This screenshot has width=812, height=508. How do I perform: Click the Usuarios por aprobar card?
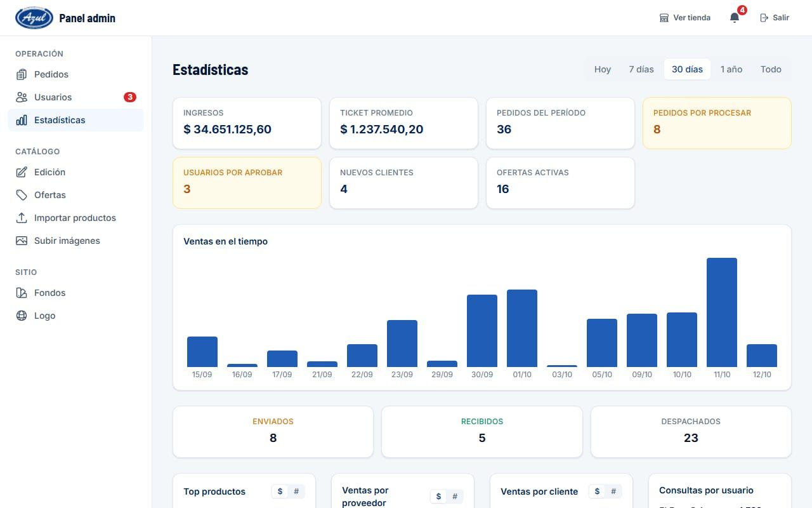[x=247, y=183]
